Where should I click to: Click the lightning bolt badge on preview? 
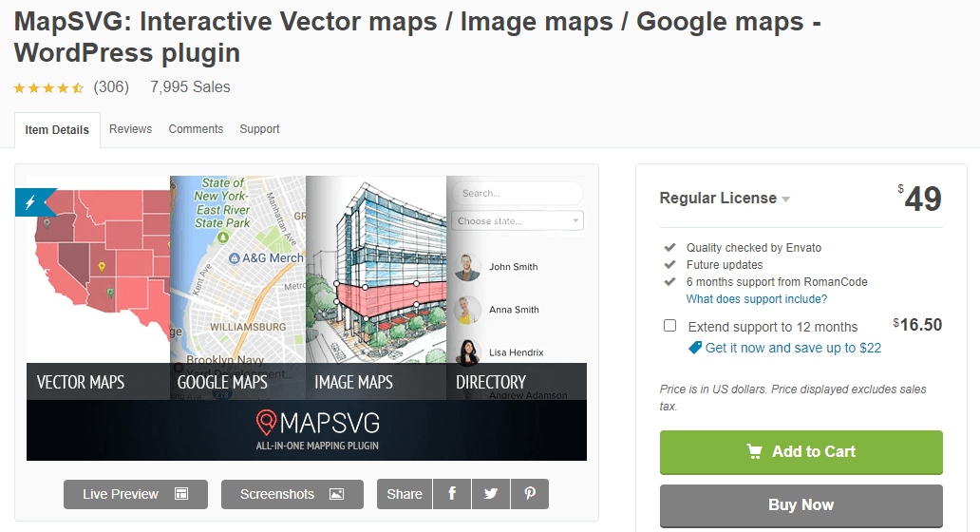point(32,202)
